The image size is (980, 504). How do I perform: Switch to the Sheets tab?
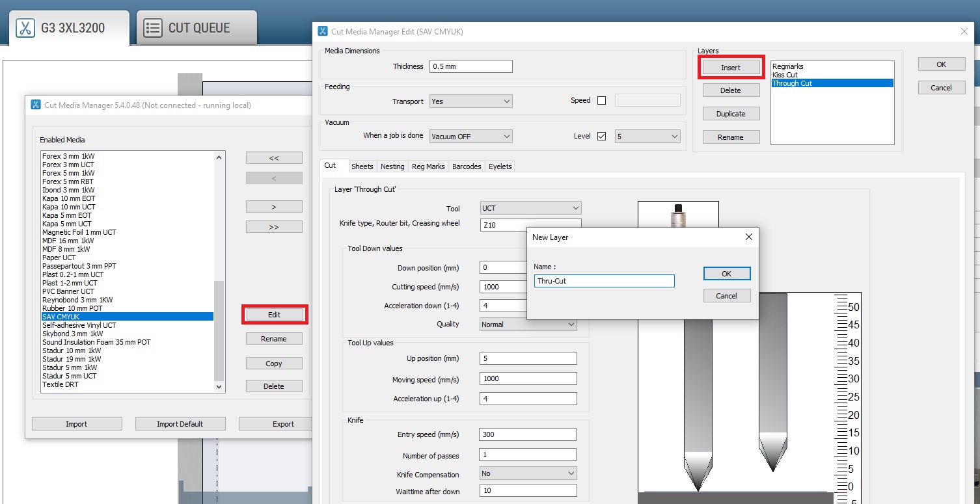(x=362, y=166)
